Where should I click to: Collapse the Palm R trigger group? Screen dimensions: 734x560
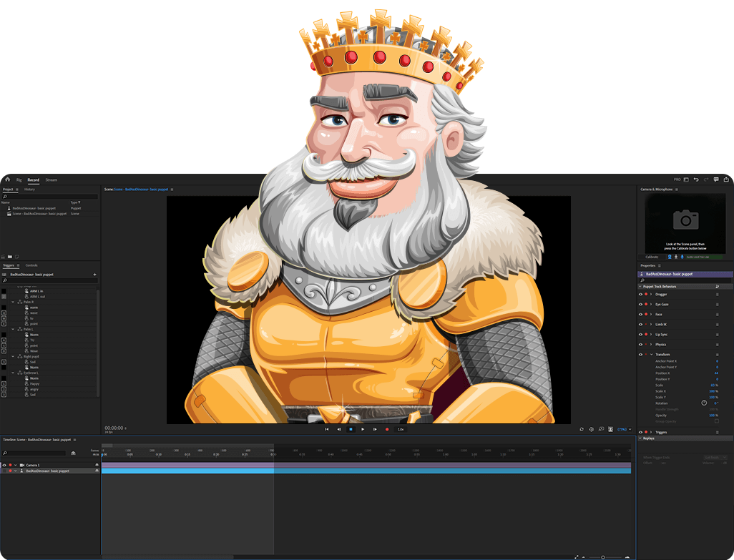[x=14, y=302]
